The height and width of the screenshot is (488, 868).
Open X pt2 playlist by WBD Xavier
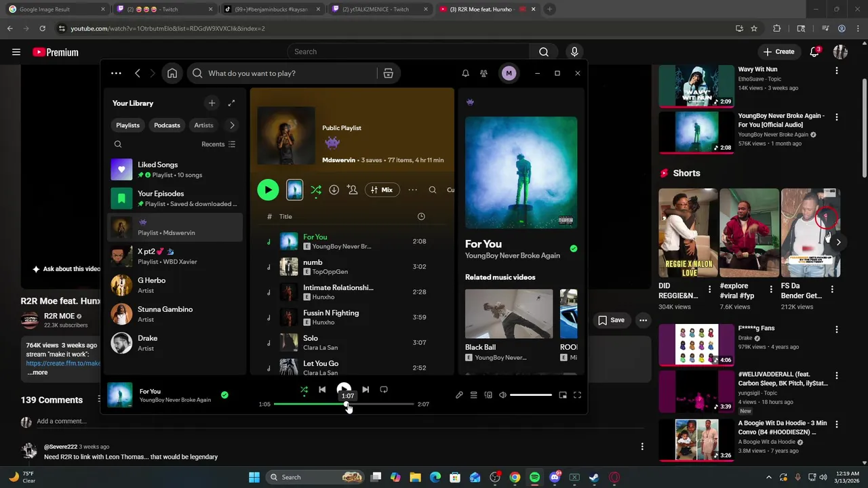coord(175,256)
